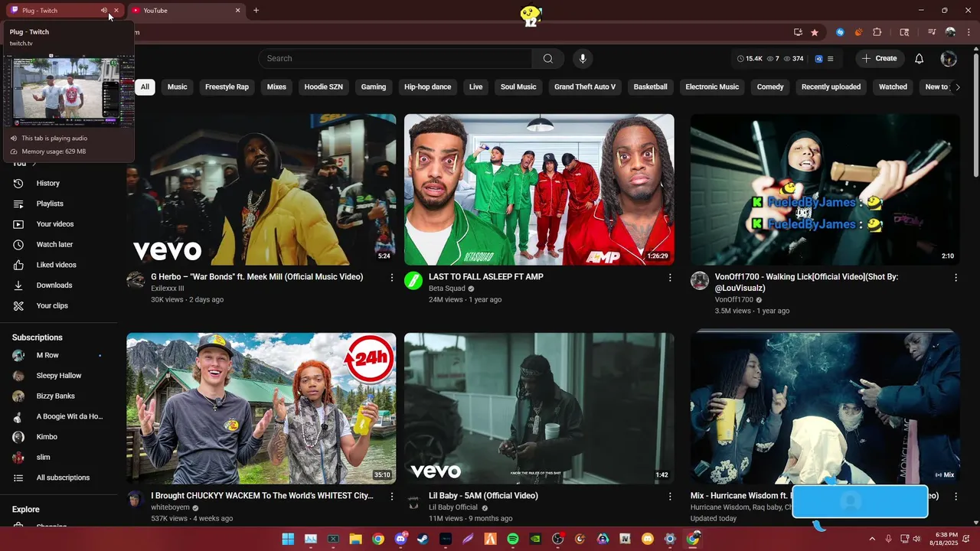Play Lil Baby 5AM video thumbnail

539,409
